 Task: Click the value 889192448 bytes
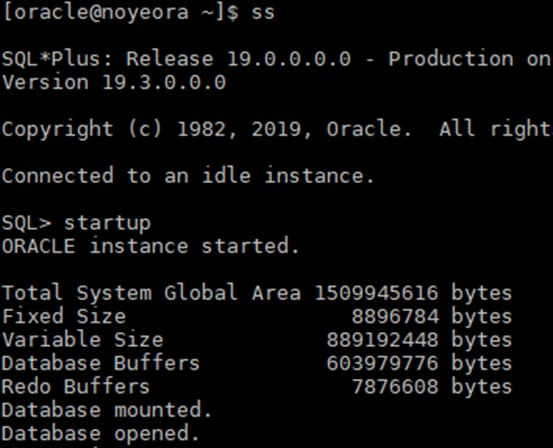click(419, 339)
